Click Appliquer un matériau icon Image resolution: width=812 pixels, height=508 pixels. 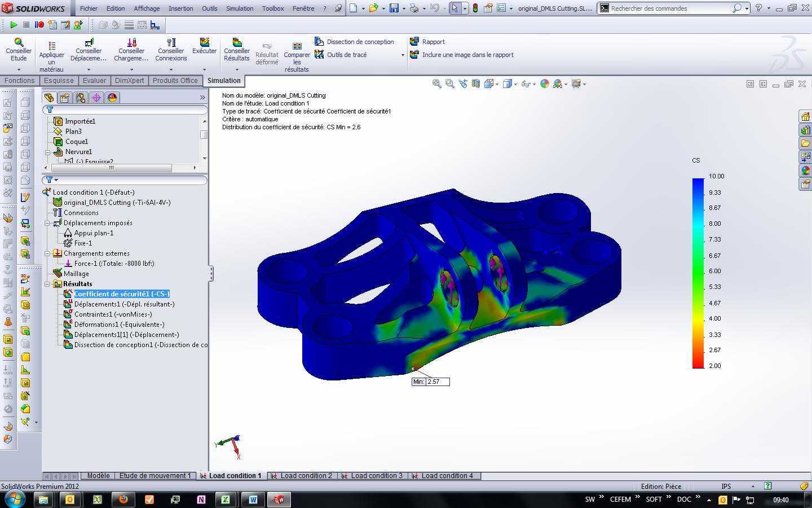point(51,46)
